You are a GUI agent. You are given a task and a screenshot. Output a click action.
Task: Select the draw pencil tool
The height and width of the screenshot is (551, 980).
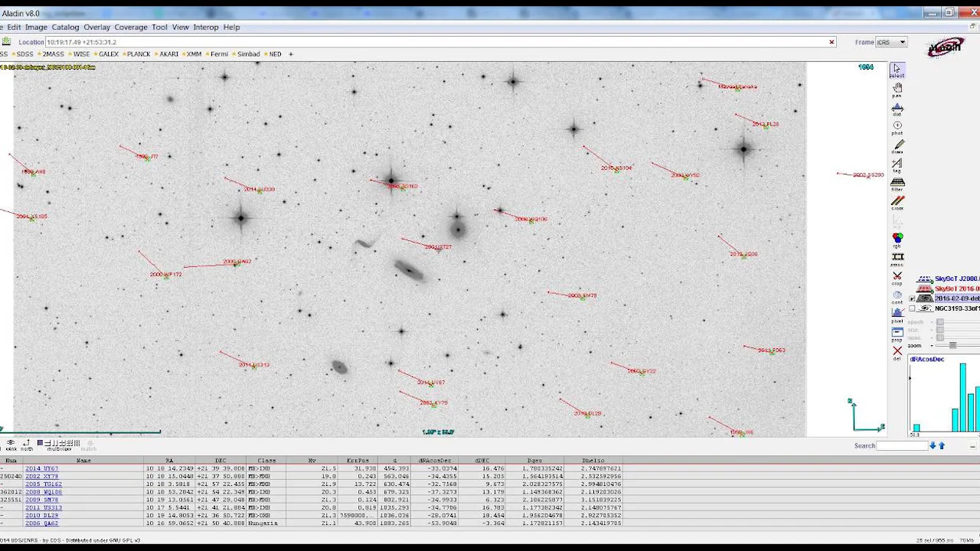[897, 145]
